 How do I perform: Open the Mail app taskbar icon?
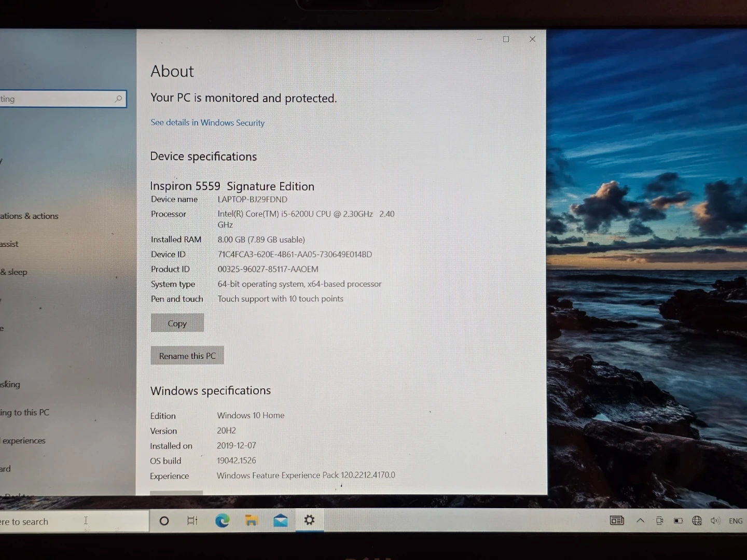[281, 521]
